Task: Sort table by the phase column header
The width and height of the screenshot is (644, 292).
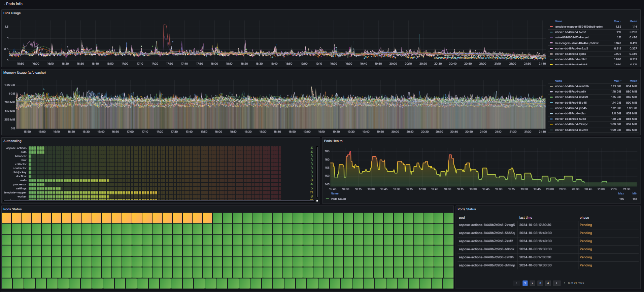Action: (584, 218)
